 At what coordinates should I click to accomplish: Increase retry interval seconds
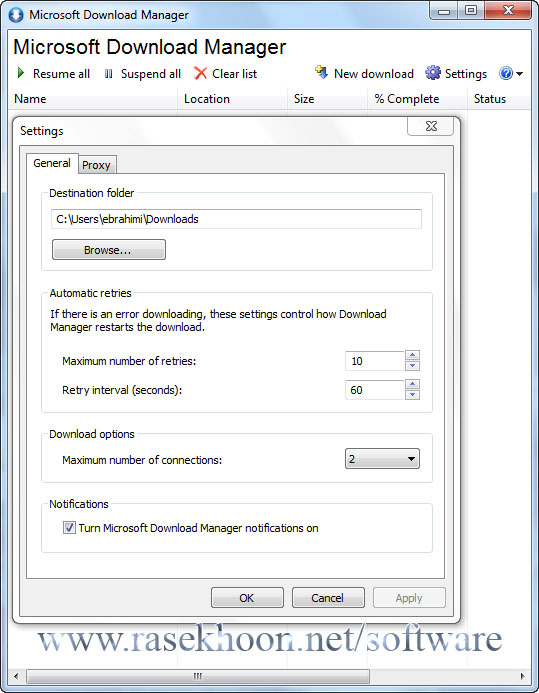click(x=412, y=384)
